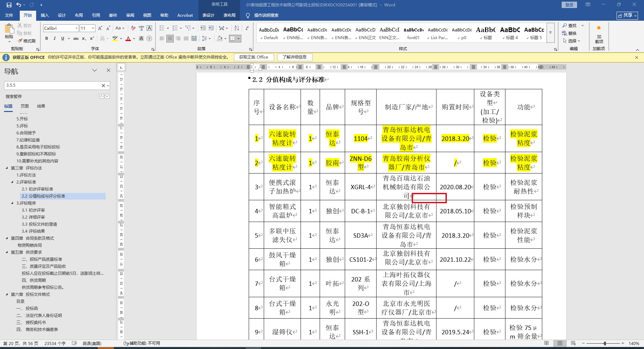Viewport: 644px width, 349px height.
Task: Switch to Read Mode view in status bar
Action: (x=547, y=343)
